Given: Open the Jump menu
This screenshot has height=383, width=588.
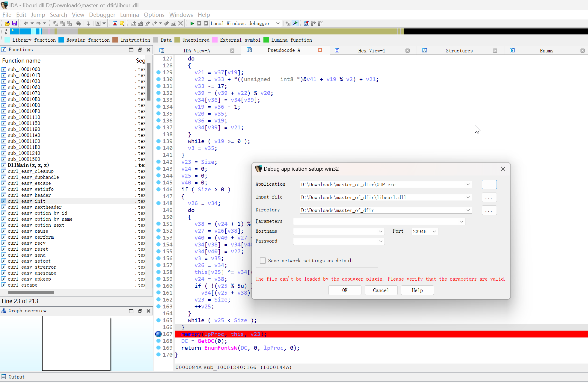Looking at the screenshot, I should tap(38, 15).
